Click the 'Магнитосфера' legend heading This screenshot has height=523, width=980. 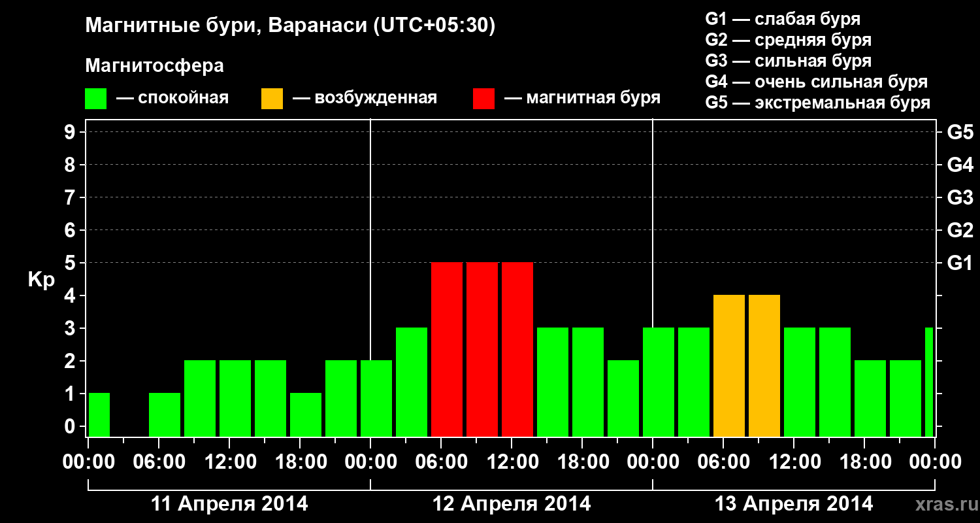155,66
